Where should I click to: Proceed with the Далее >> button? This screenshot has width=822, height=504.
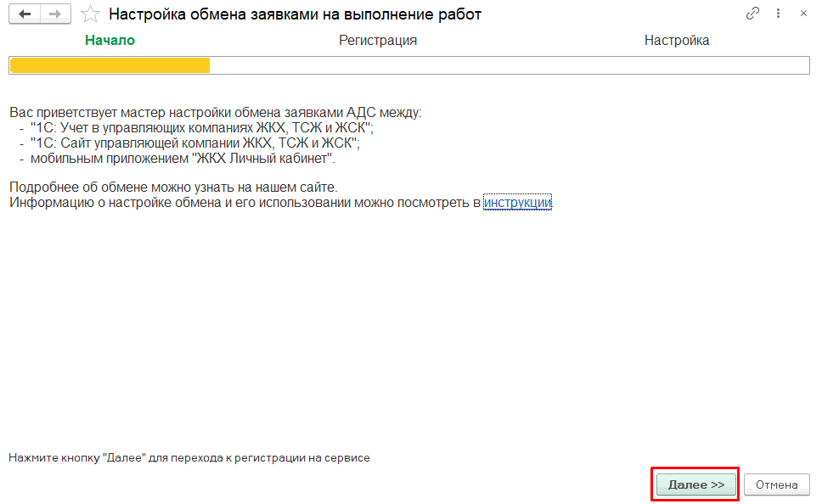click(x=695, y=484)
